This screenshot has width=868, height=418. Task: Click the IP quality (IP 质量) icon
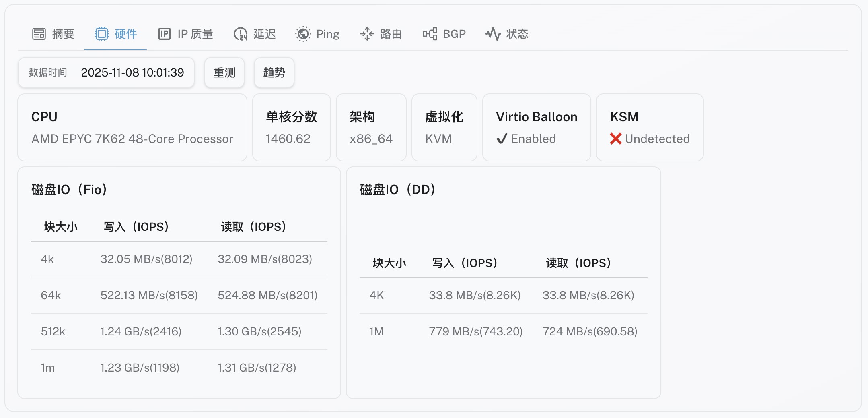164,34
